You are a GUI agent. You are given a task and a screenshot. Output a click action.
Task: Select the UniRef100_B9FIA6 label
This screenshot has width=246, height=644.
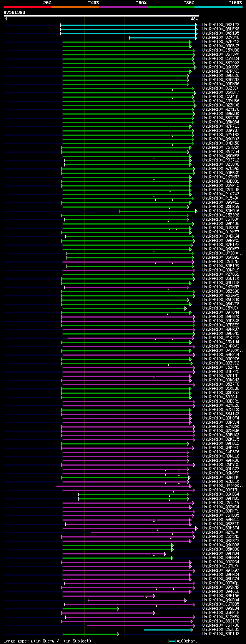click(x=221, y=596)
